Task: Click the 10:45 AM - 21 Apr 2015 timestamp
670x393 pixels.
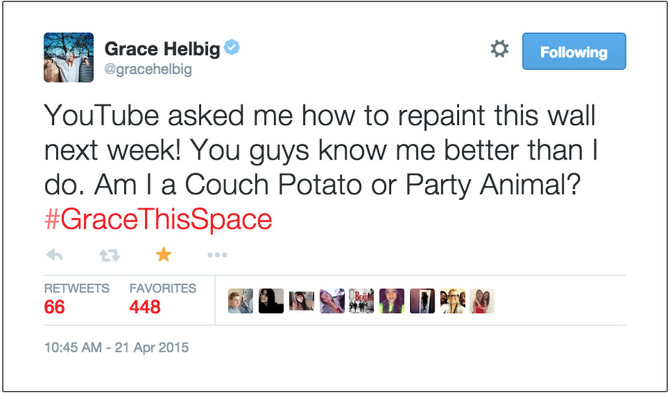Action: (116, 347)
